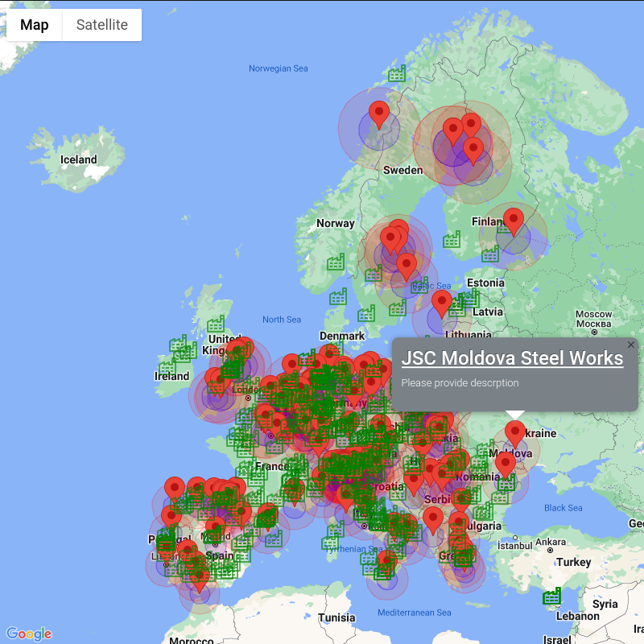
Task: Select uppermost red marker of northern Sweden trio
Action: point(471,126)
